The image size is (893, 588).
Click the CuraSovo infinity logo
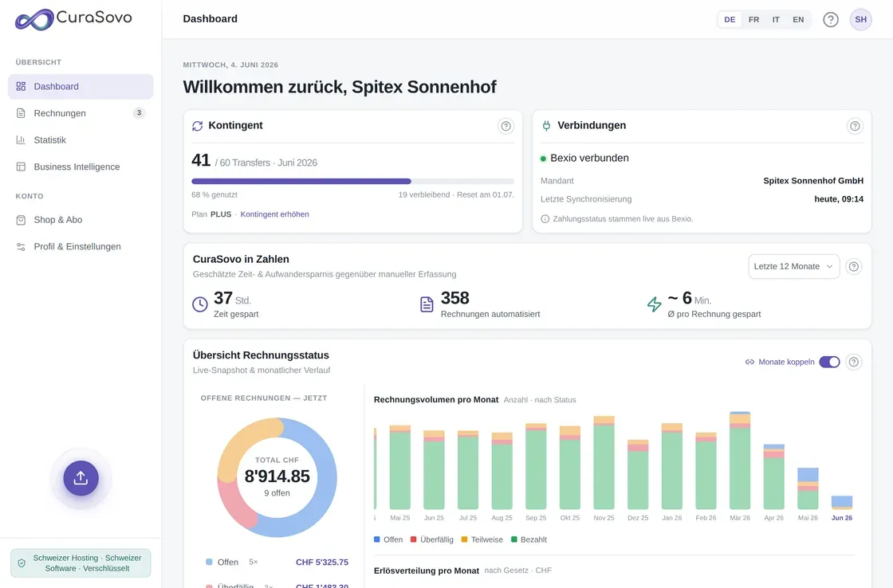pyautogui.click(x=34, y=19)
